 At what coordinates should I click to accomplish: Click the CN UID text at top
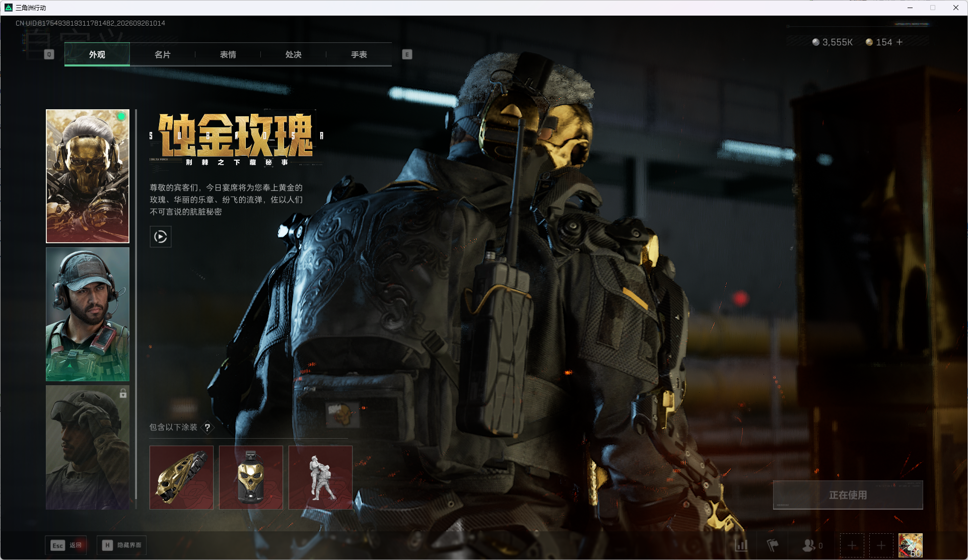(x=91, y=23)
